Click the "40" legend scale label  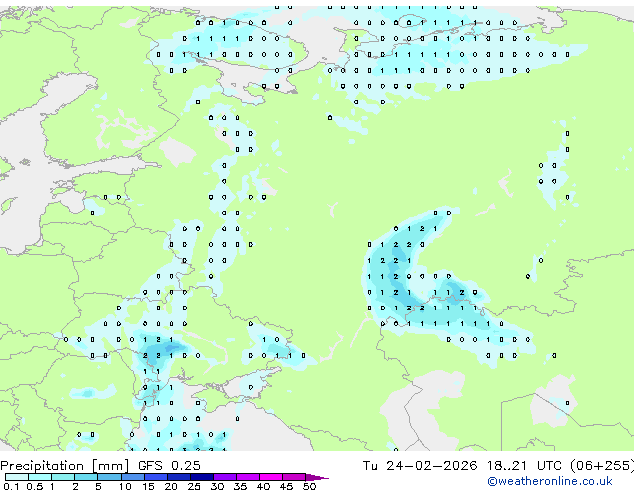click(x=263, y=486)
